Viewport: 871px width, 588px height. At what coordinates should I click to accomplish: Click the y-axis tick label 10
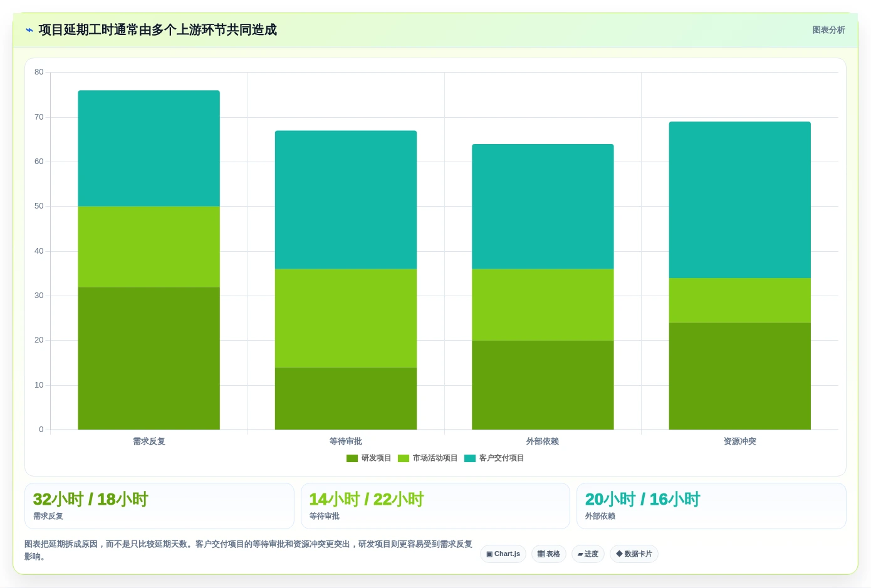(39, 385)
